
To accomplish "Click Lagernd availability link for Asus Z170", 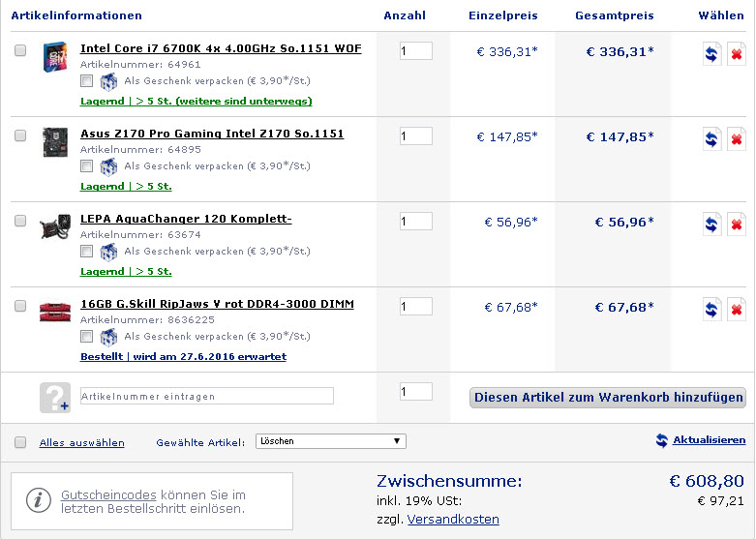I will pyautogui.click(x=126, y=187).
